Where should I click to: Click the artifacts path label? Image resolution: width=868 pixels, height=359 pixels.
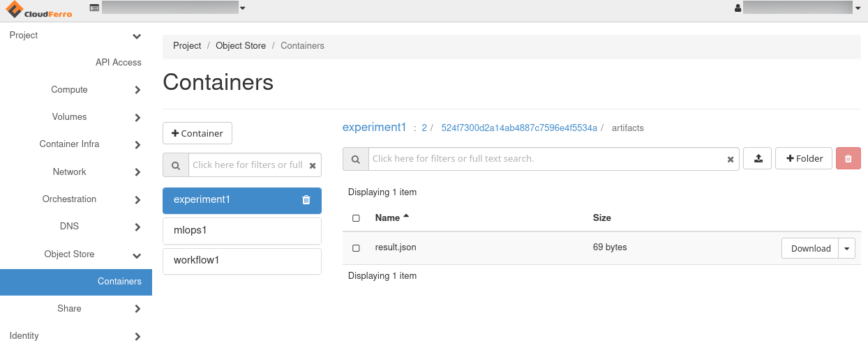627,128
